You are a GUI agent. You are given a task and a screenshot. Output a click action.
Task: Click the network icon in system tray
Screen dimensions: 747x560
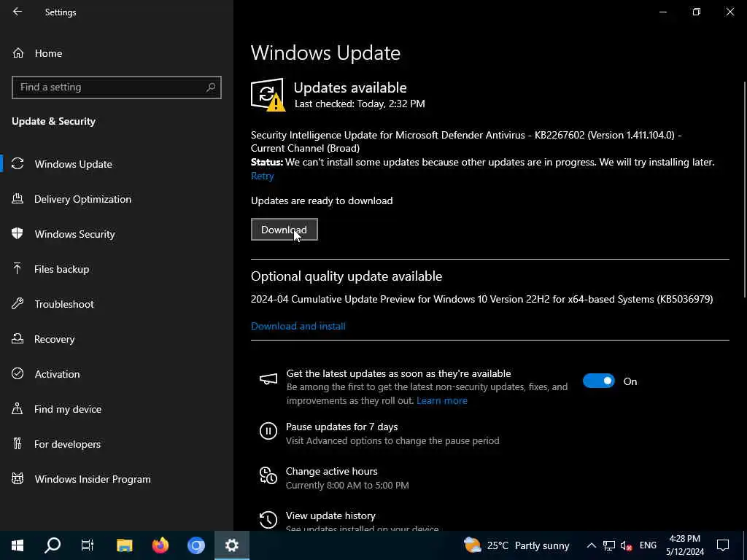pos(609,545)
